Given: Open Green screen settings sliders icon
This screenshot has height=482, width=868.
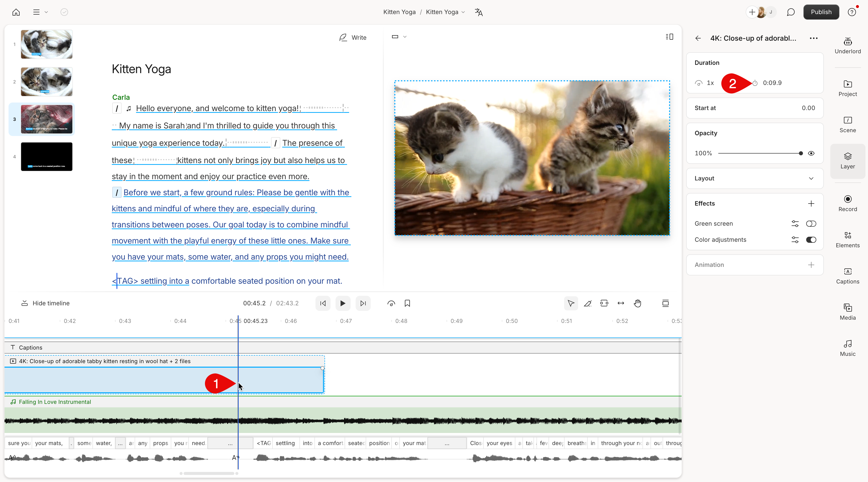Looking at the screenshot, I should 795,224.
